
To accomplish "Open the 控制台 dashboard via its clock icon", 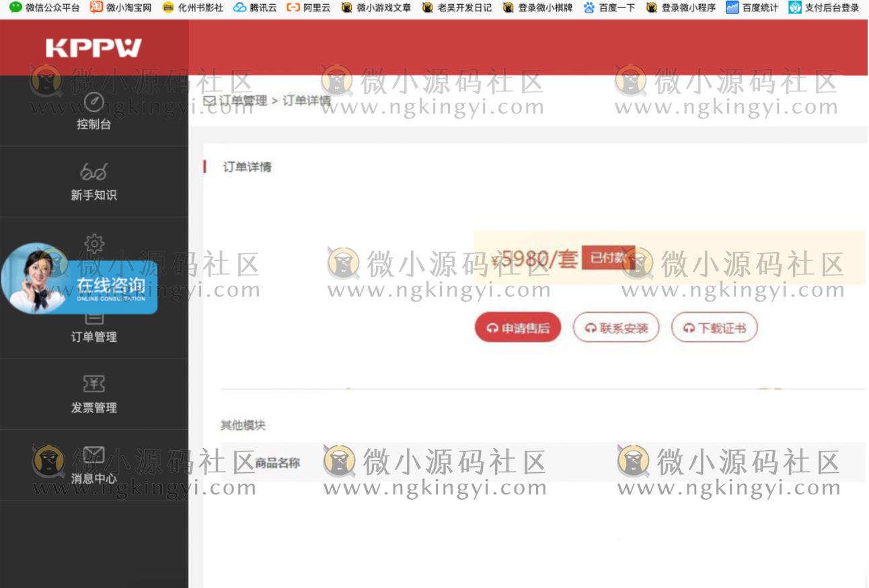I will point(94,102).
